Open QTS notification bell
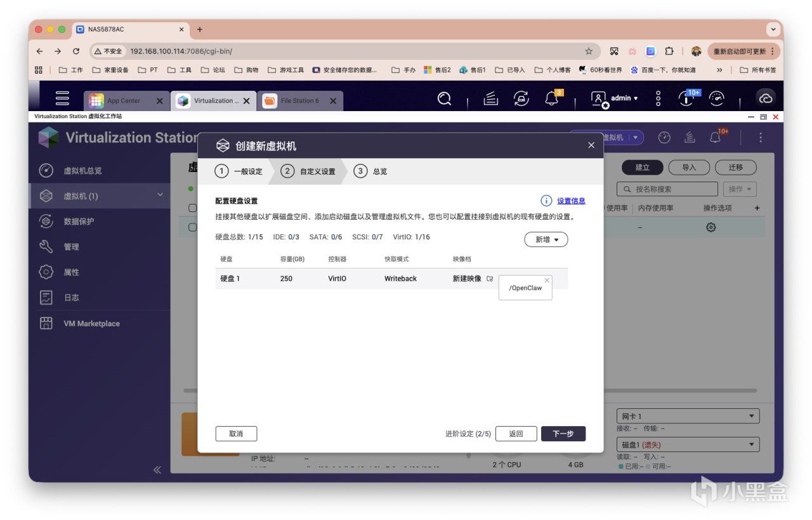Image resolution: width=812 pixels, height=520 pixels. tap(552, 98)
